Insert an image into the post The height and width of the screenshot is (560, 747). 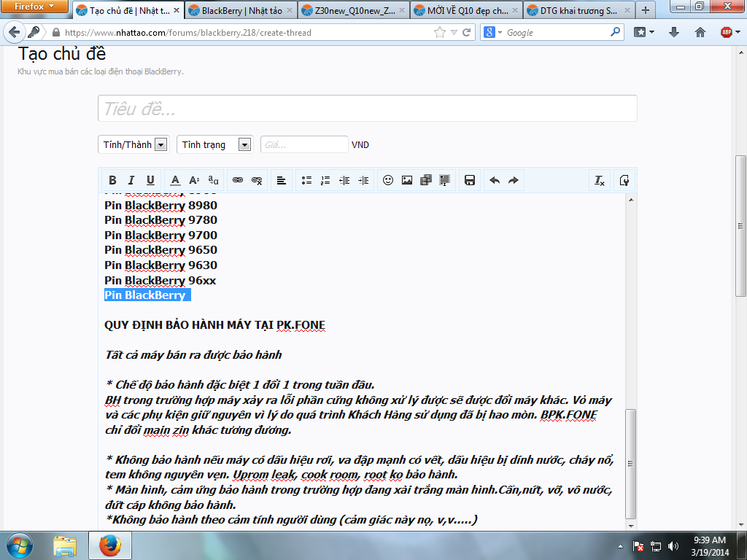point(407,180)
